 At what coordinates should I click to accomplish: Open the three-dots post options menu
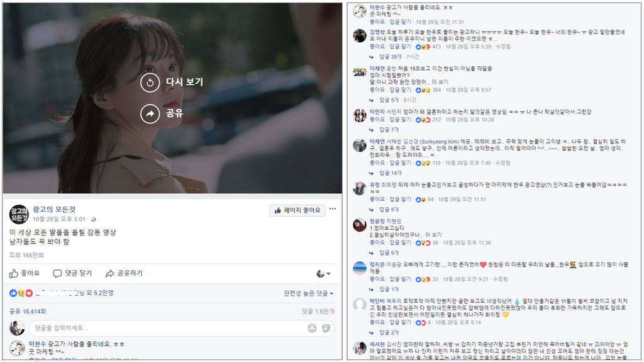333,209
